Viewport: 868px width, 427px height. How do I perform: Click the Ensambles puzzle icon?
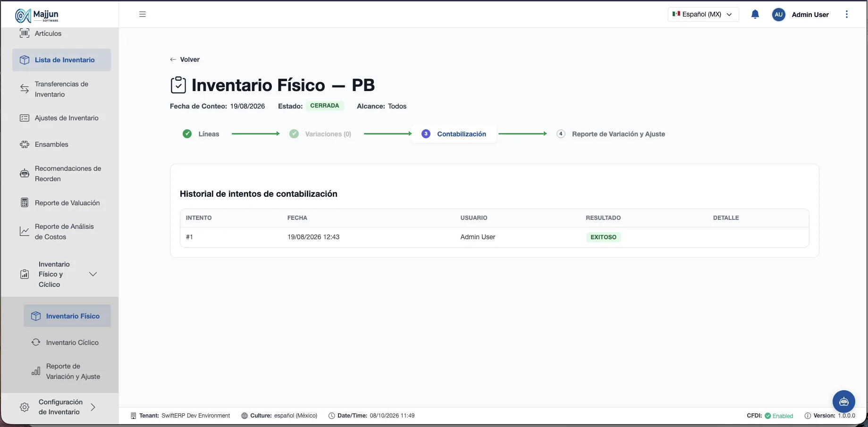tap(25, 144)
